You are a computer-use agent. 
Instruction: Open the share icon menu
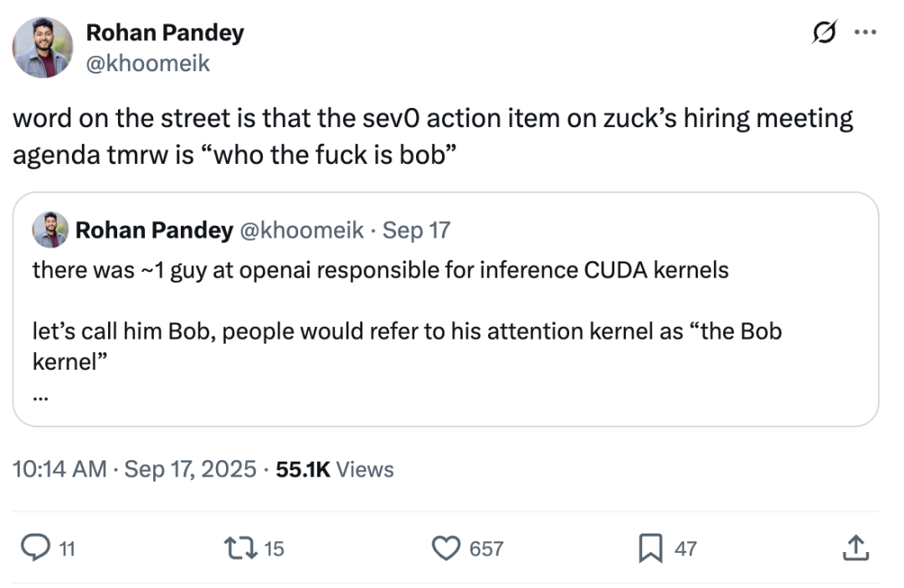tap(853, 548)
